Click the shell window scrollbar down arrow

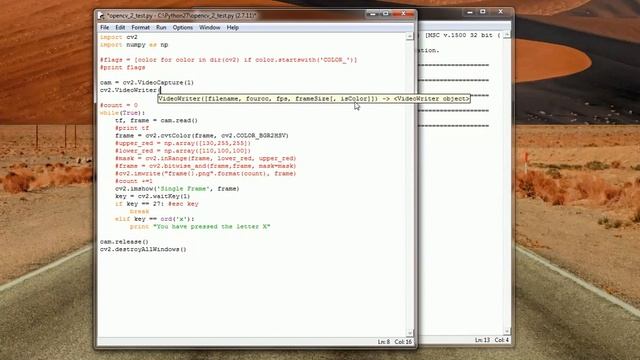[507, 331]
